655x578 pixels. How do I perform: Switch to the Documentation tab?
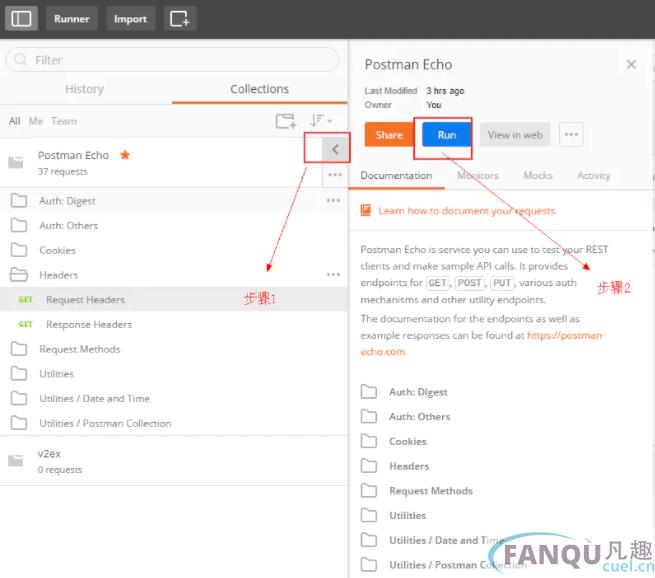click(x=396, y=175)
